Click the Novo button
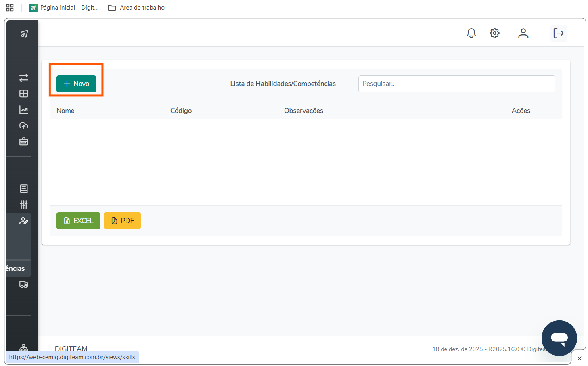Screen dimensions: 588x366 click(x=76, y=84)
